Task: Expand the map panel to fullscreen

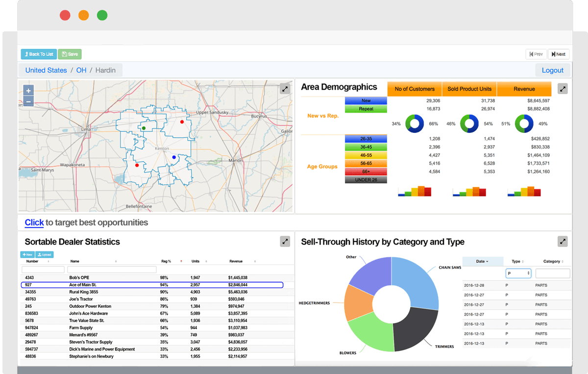Action: pos(285,89)
